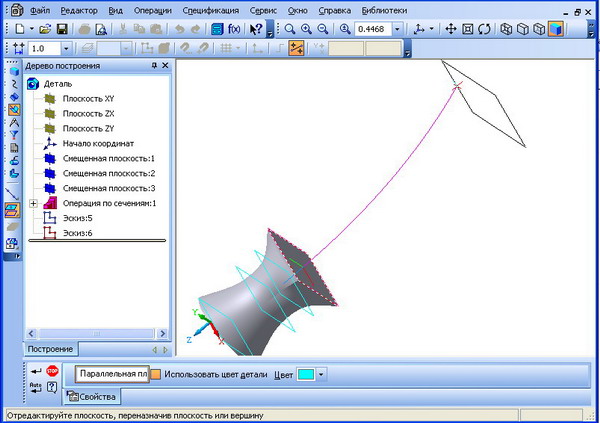Toggle Auto create object
The width and height of the screenshot is (600, 423).
tap(36, 387)
